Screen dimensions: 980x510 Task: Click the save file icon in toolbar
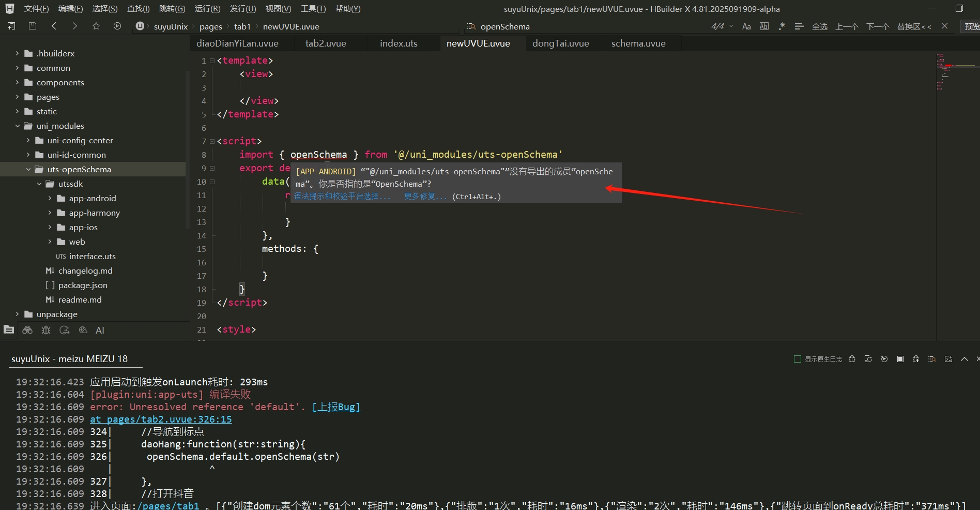pyautogui.click(x=33, y=26)
